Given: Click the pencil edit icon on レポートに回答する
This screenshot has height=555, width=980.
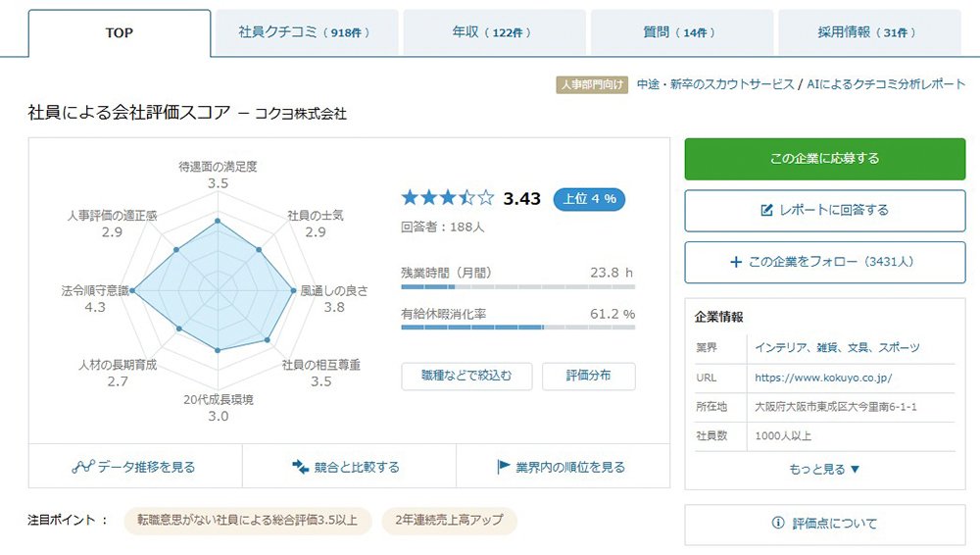Looking at the screenshot, I should tap(766, 210).
